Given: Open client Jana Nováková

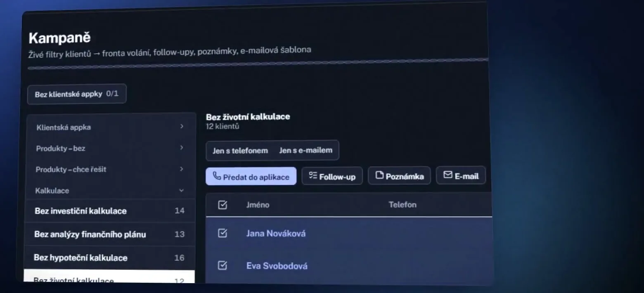Looking at the screenshot, I should (x=276, y=234).
